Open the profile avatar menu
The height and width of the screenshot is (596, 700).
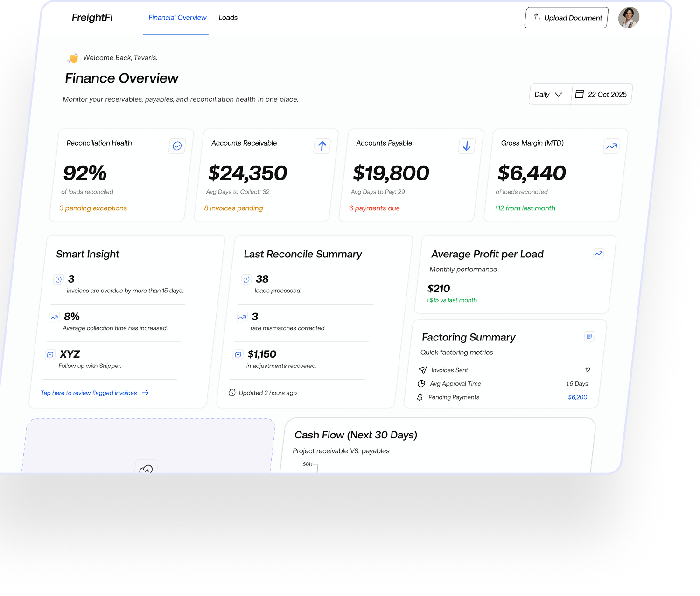click(629, 18)
